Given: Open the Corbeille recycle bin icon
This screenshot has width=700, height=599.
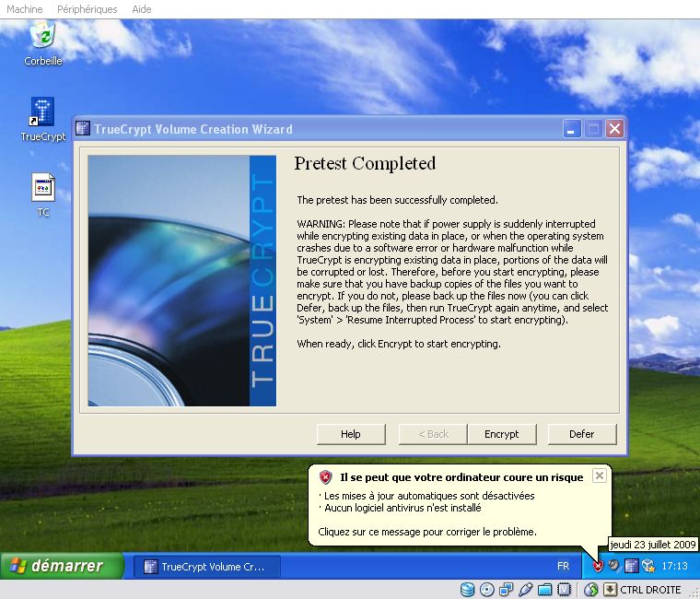Looking at the screenshot, I should [x=43, y=44].
